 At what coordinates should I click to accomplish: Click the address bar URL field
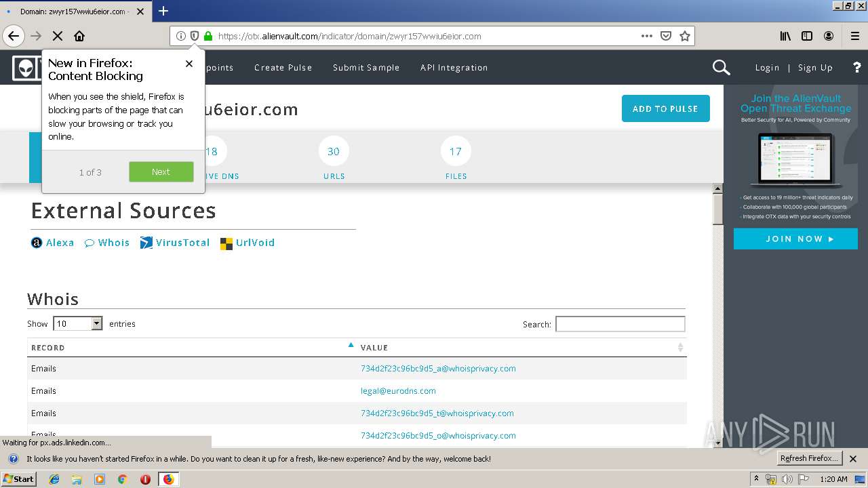coord(426,36)
